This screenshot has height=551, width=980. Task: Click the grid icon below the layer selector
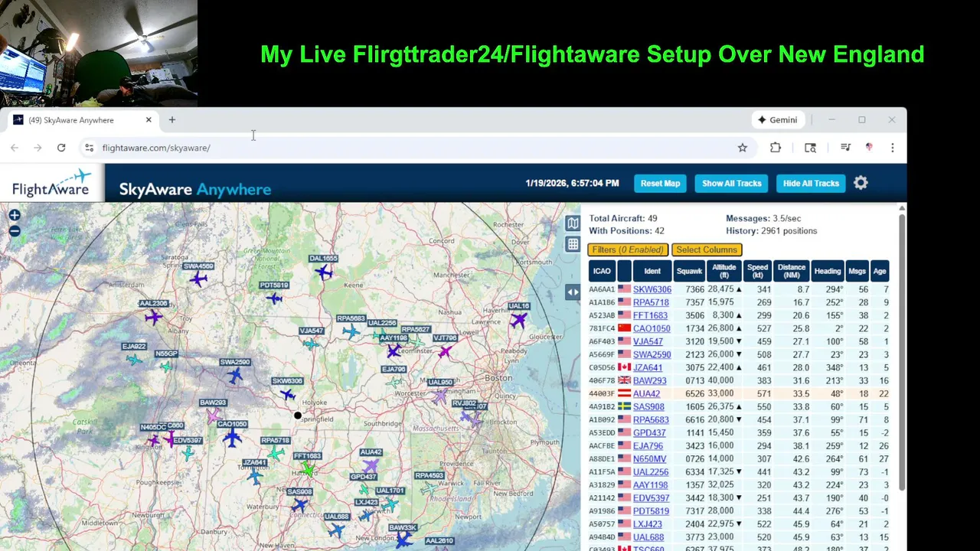coord(573,244)
